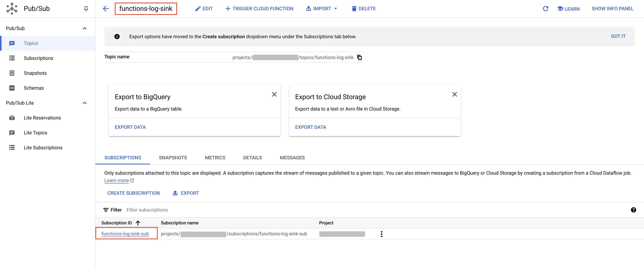Open Snapshots in the sidebar
644x268 pixels.
coord(48,73)
